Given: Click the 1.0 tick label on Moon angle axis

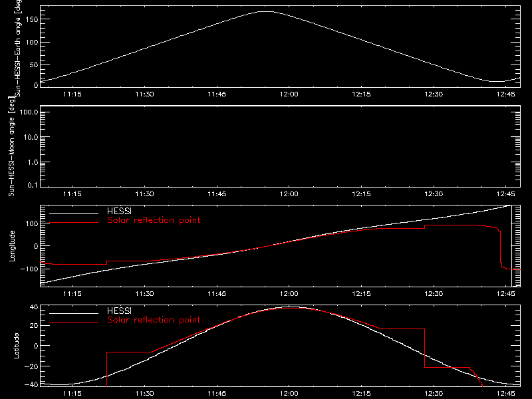Looking at the screenshot, I should click(x=33, y=162).
